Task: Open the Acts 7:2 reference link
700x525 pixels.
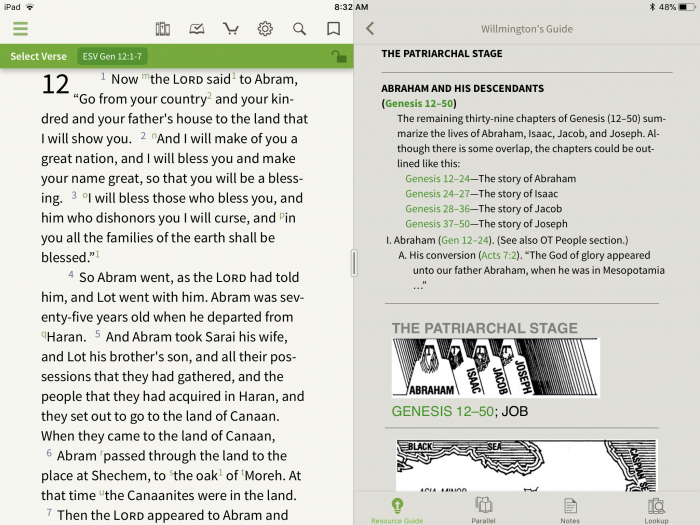Action: click(x=499, y=255)
